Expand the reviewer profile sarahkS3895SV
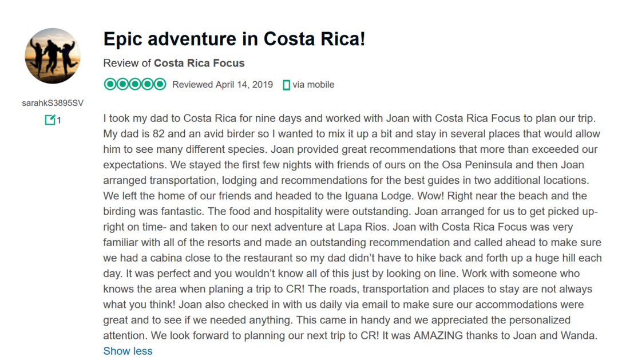 (x=53, y=102)
